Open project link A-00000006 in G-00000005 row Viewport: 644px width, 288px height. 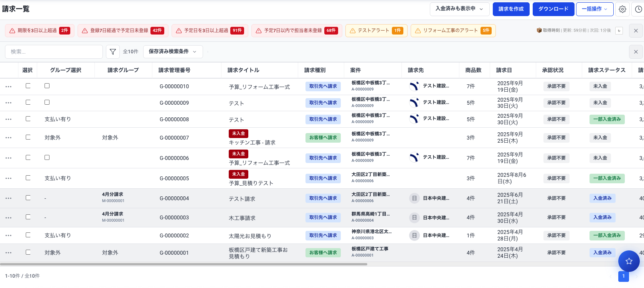(x=363, y=181)
